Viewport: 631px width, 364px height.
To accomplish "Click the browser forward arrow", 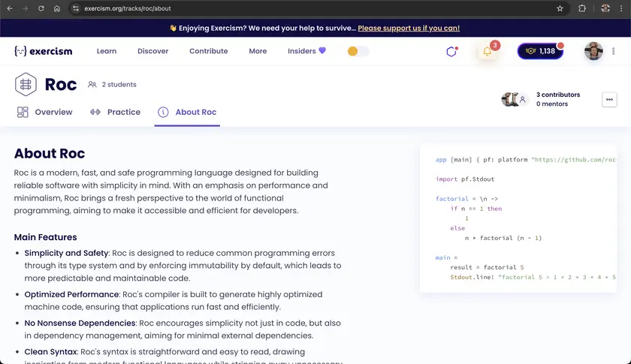I will (x=26, y=8).
